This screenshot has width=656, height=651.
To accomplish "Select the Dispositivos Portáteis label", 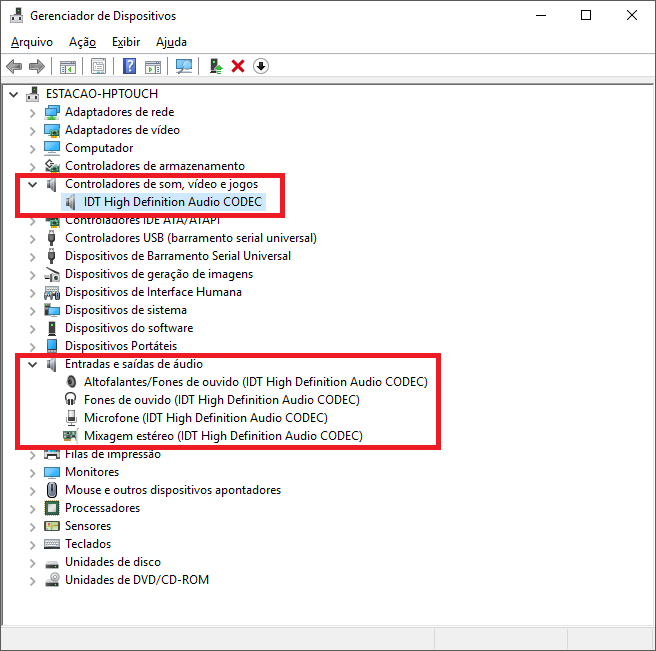I will [x=121, y=346].
